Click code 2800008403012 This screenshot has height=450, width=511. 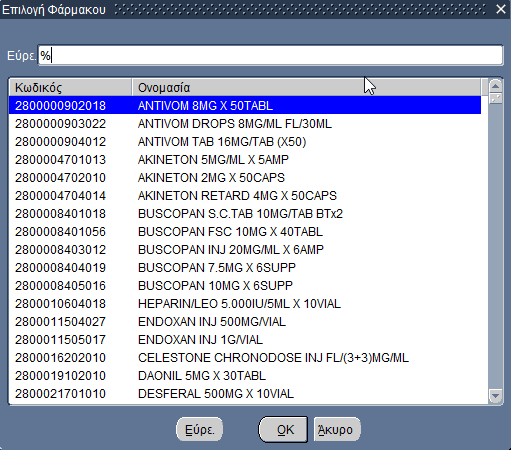pos(60,250)
